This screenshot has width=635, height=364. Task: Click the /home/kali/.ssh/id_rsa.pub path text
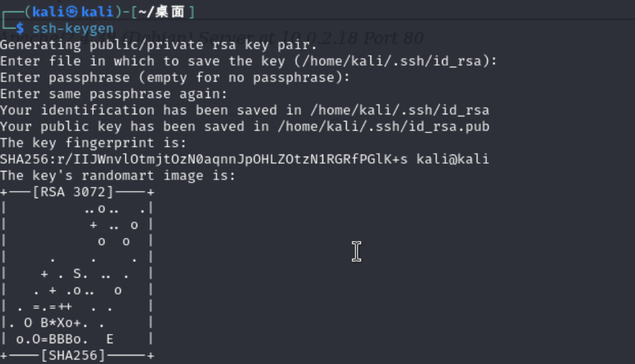(x=383, y=127)
